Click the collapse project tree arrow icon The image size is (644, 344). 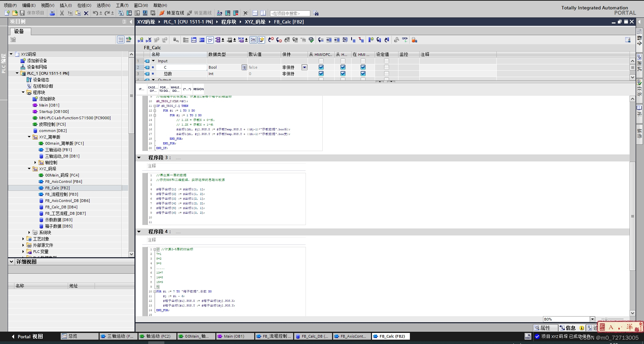click(131, 22)
